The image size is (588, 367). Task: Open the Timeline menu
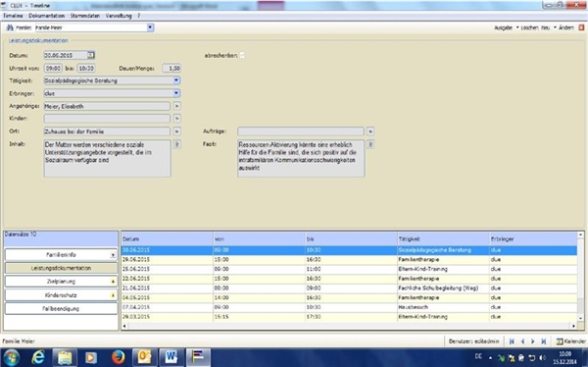(13, 16)
